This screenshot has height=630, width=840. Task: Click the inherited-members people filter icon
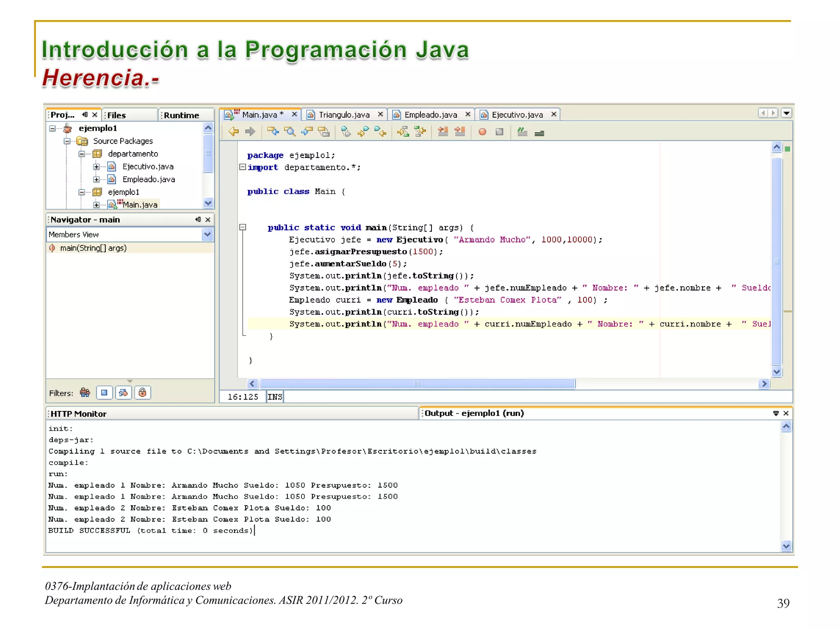click(85, 393)
